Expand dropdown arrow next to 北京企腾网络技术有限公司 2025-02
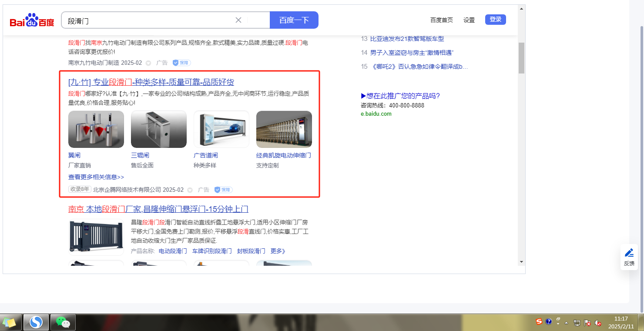The width and height of the screenshot is (644, 331). point(190,190)
